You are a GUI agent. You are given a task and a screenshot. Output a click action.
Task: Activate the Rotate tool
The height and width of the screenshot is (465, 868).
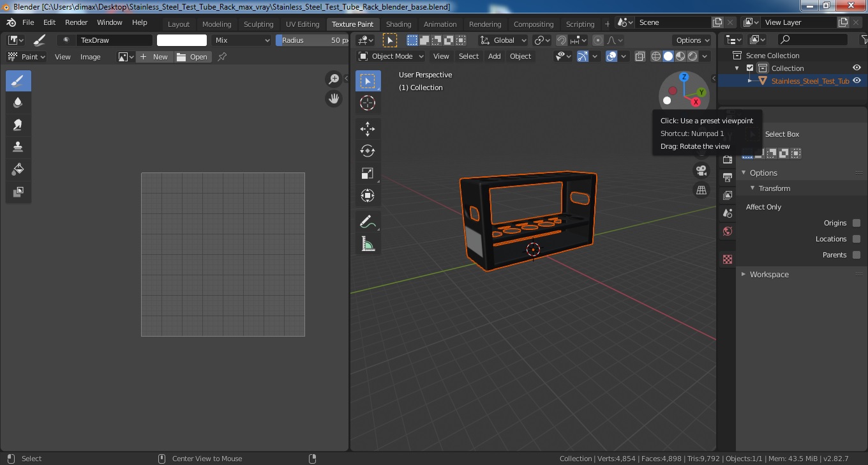pos(368,151)
